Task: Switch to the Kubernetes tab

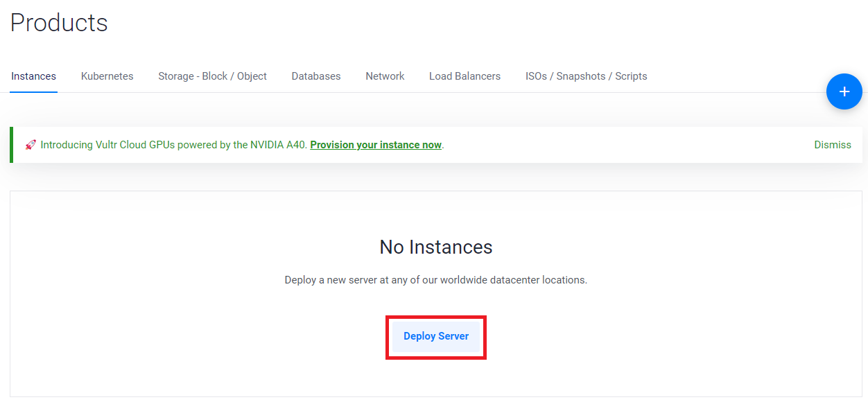Action: [107, 76]
